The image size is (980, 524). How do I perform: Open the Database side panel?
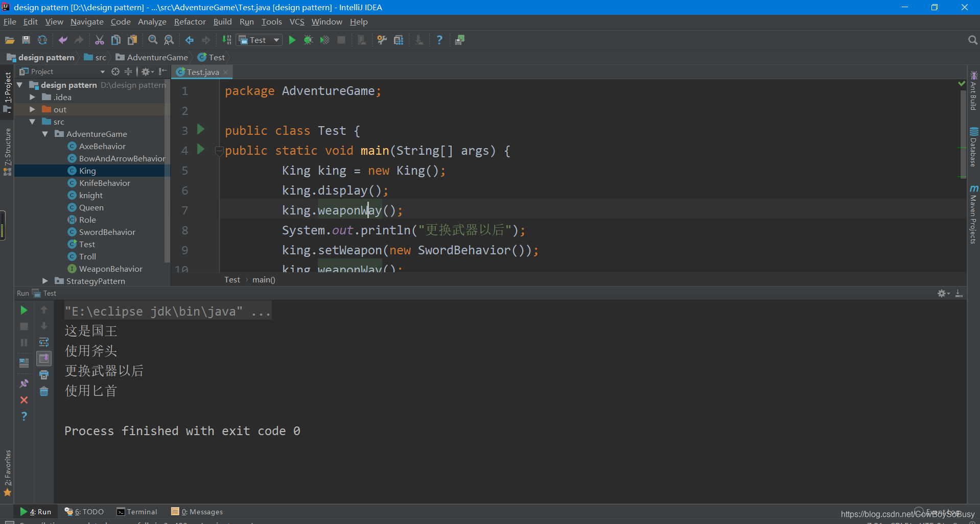(x=973, y=147)
